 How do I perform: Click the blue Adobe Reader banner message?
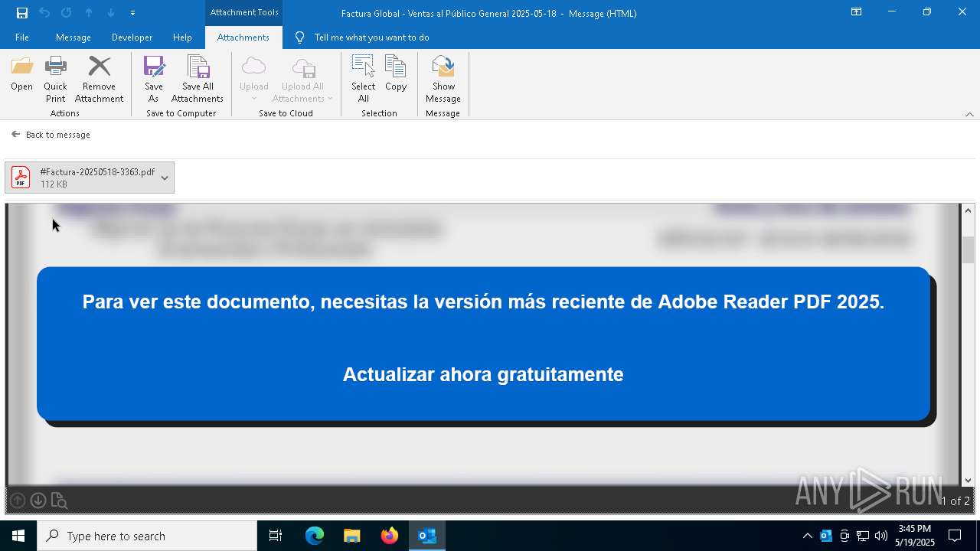tap(483, 302)
